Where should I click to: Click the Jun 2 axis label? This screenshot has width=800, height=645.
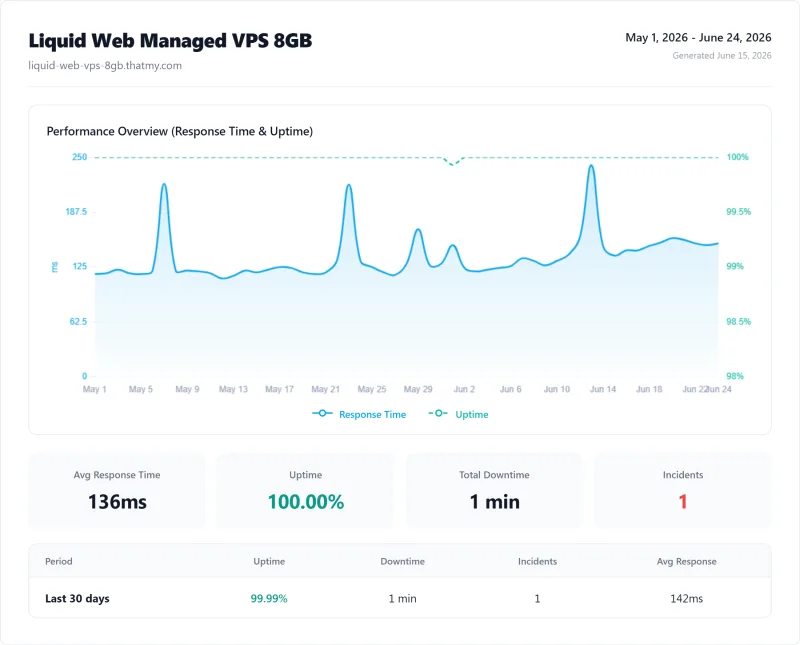point(464,389)
